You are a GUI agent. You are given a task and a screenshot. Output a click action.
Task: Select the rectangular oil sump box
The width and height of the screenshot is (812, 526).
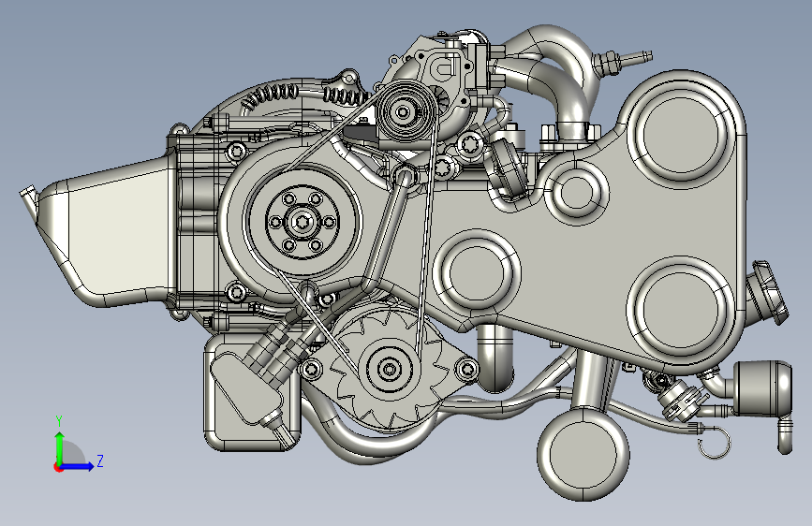click(252, 392)
